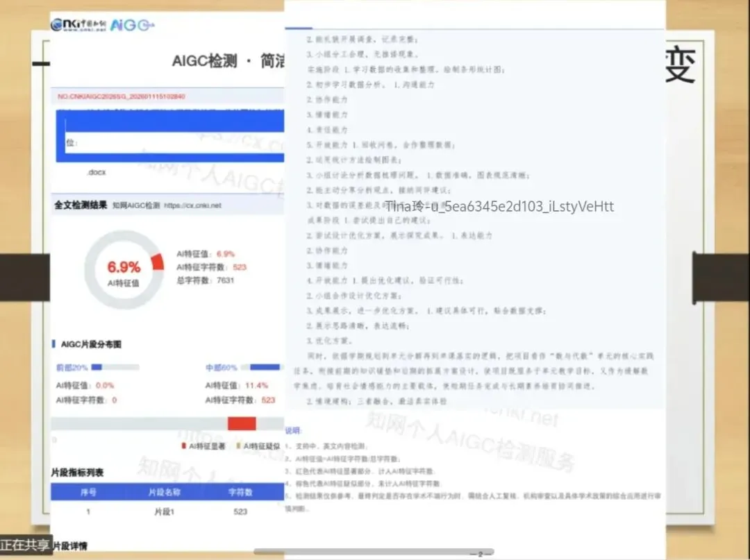750x560 pixels.
Task: Click the line 4. 责任能力 in the document
Action: coord(327,130)
